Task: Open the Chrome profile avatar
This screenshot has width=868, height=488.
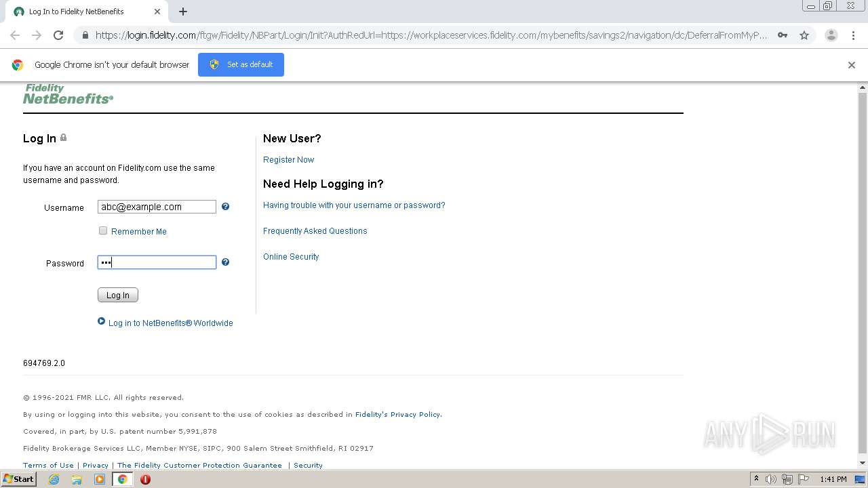Action: (831, 35)
